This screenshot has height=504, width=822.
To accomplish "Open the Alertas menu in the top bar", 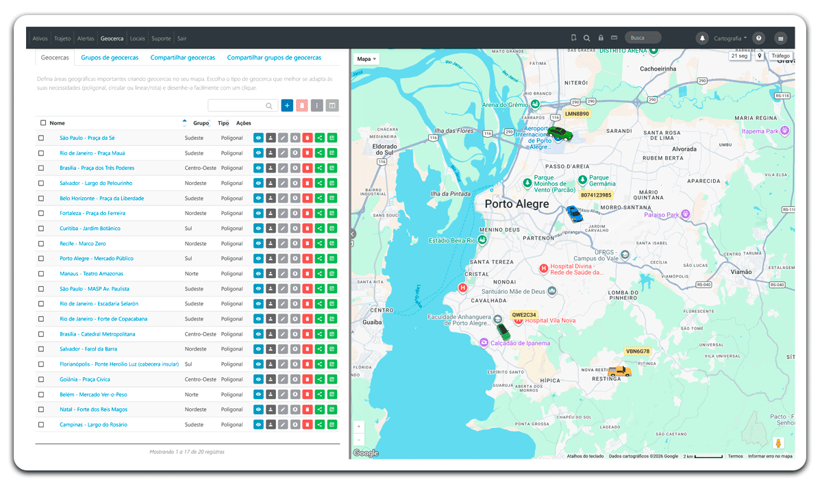I will point(86,38).
